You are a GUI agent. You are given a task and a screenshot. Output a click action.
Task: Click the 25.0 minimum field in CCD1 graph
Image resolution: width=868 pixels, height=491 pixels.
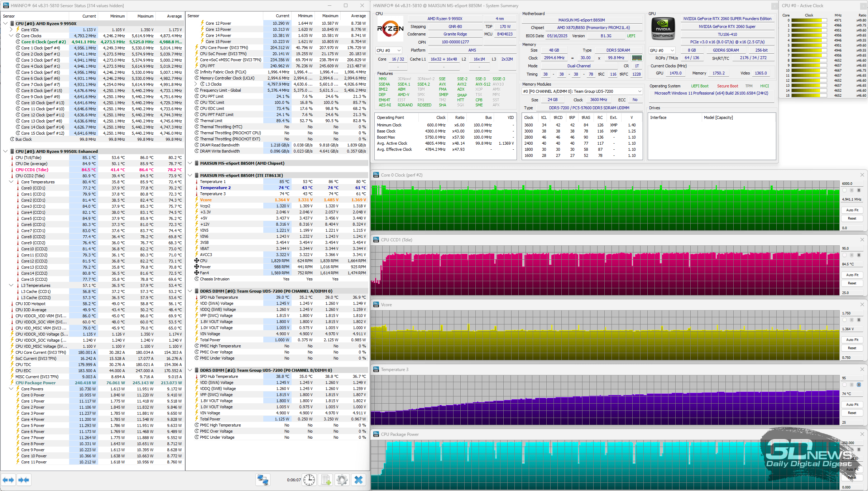(x=852, y=293)
